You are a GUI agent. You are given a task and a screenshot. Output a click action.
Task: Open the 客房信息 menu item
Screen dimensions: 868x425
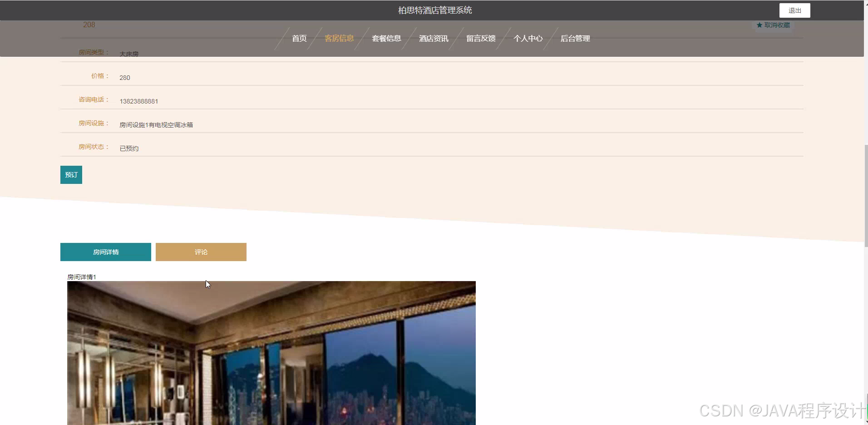coord(339,39)
